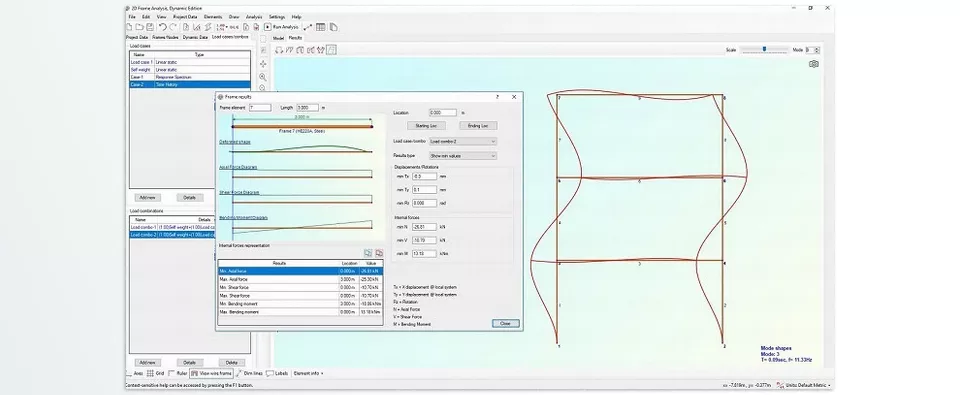Click the Shear Force Diagram link
960x395 pixels.
tap(239, 192)
